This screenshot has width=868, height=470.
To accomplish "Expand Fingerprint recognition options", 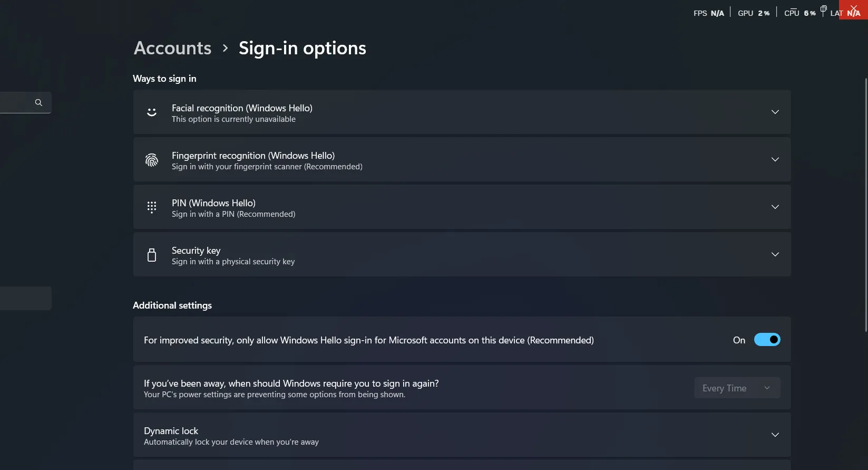I will [775, 159].
